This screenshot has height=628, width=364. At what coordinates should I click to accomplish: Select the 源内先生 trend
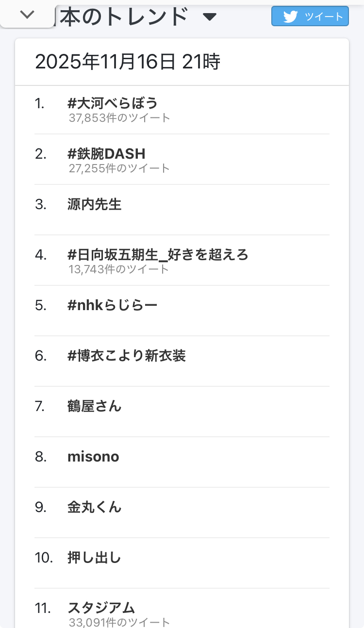click(95, 204)
